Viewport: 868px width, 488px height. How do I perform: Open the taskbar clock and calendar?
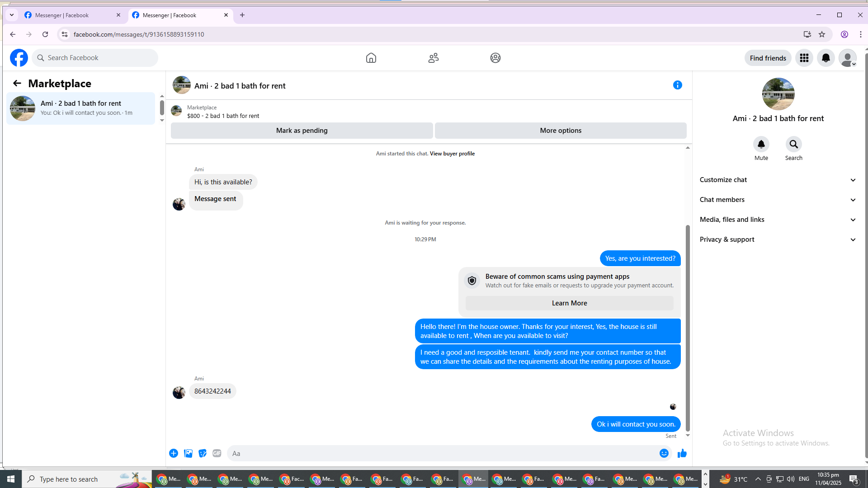828,479
